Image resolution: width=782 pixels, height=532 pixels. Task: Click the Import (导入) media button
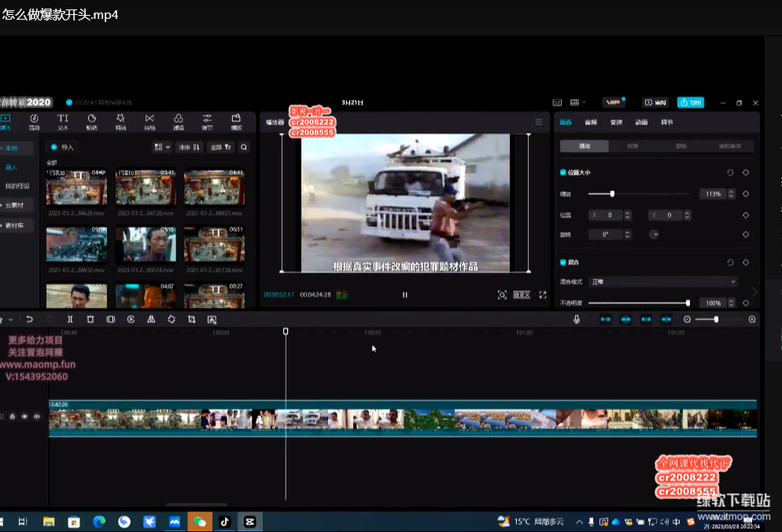(62, 147)
